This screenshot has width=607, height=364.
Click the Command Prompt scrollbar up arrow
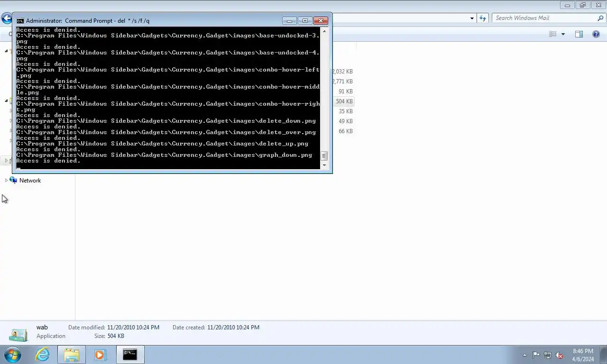324,31
